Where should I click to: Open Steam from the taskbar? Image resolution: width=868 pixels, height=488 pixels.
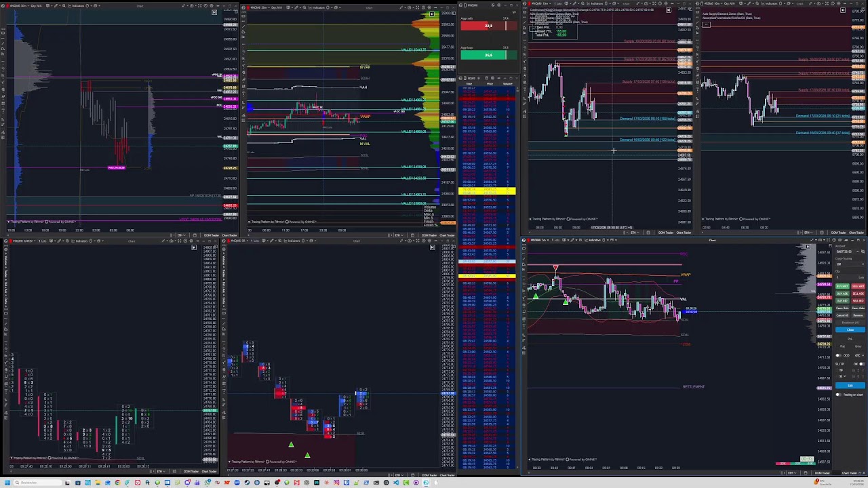[x=247, y=483]
